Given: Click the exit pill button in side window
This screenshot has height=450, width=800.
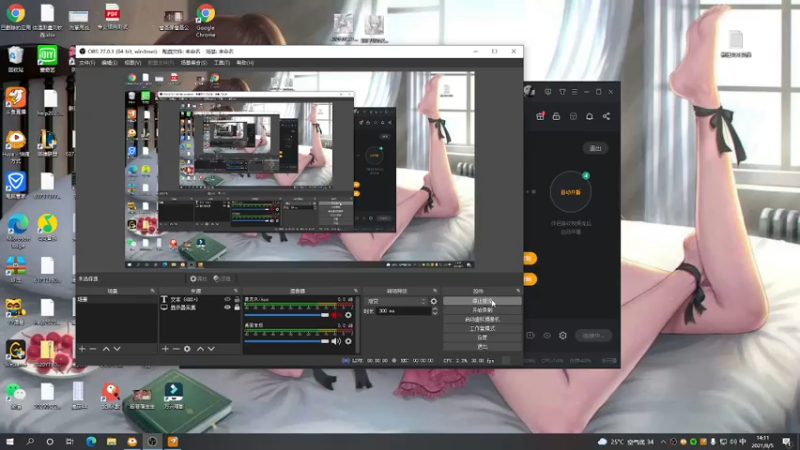Looking at the screenshot, I should click(x=595, y=148).
